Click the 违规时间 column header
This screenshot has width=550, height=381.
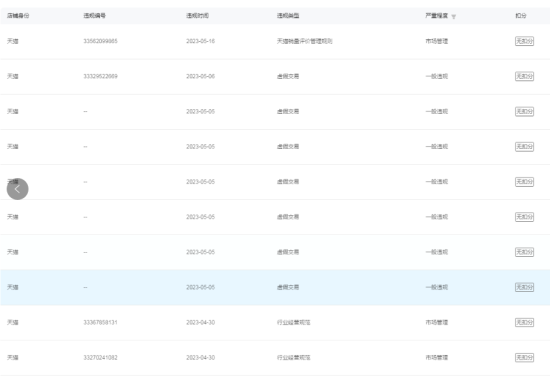click(x=197, y=15)
